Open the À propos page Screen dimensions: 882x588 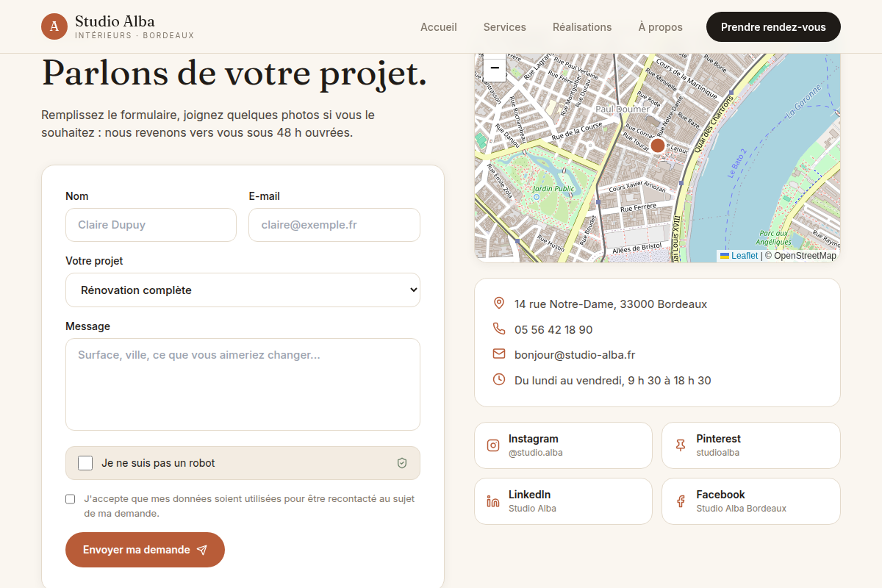(661, 27)
